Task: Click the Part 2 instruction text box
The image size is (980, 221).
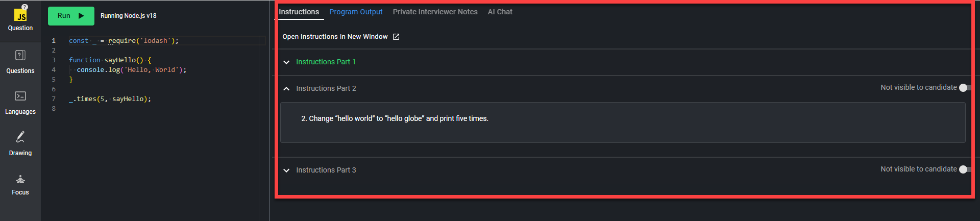Action: (x=623, y=122)
